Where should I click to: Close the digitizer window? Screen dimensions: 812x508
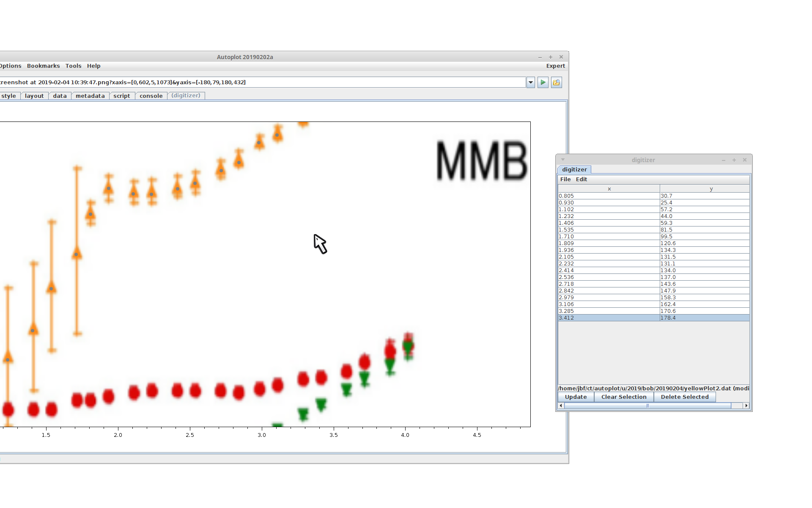pos(745,160)
